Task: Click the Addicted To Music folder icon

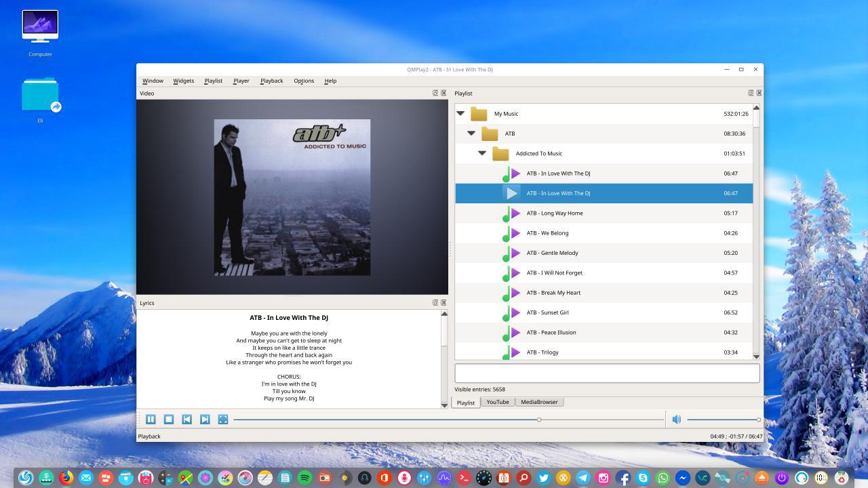Action: (500, 154)
